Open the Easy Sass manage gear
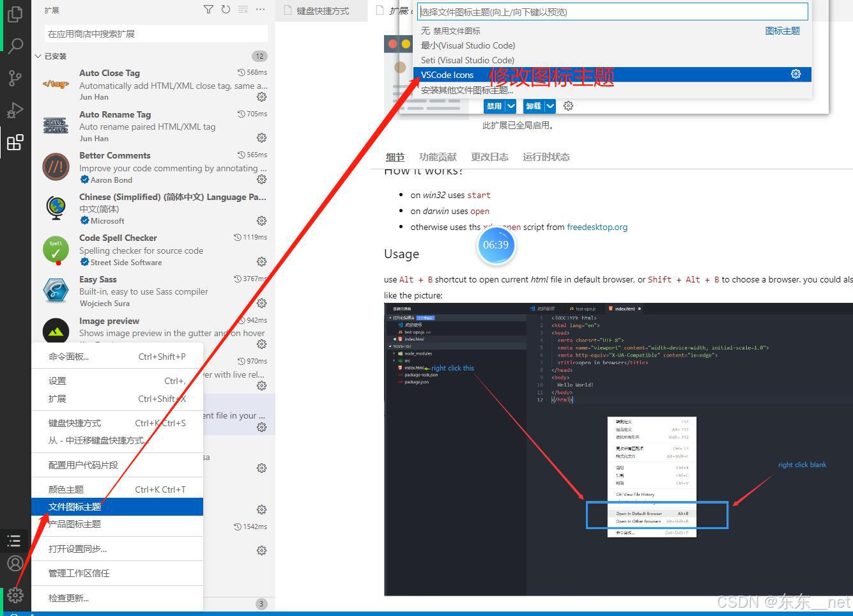Screen dimensions: 853x616 261,303
